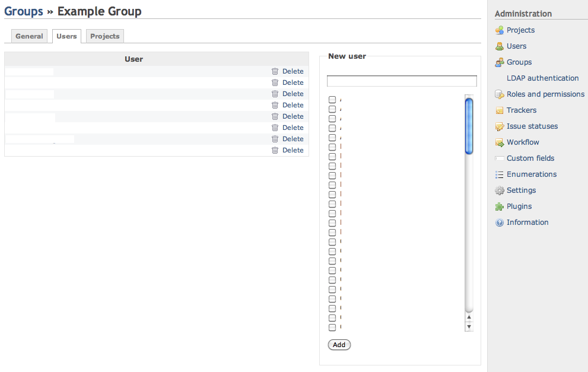
Task: Open Information via its globe icon
Action: 500,222
